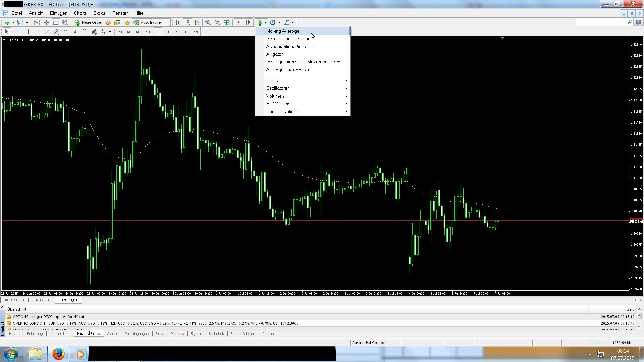Select the text label tool
Image resolution: width=644 pixels, height=362 pixels.
click(x=75, y=32)
